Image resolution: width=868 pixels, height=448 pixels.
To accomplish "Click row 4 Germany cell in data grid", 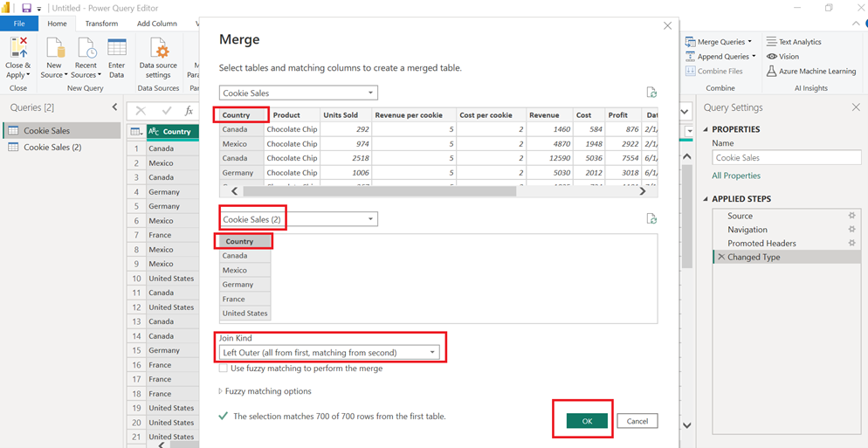I will 172,191.
